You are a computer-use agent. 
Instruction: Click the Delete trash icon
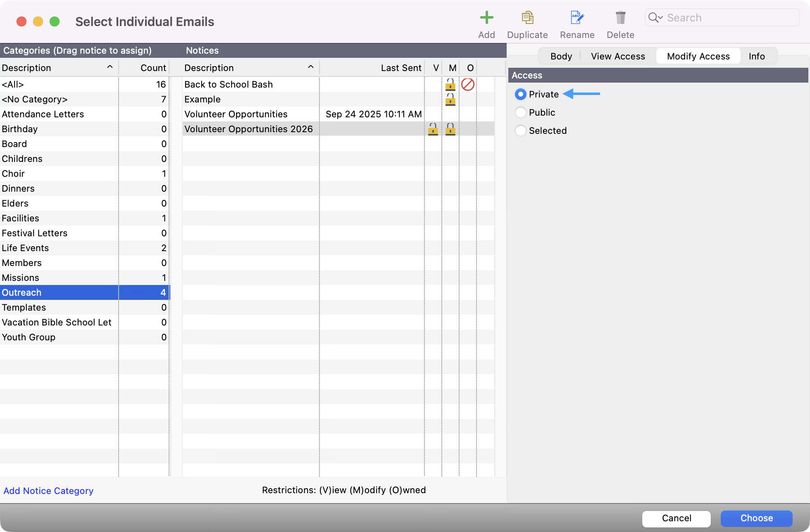620,18
